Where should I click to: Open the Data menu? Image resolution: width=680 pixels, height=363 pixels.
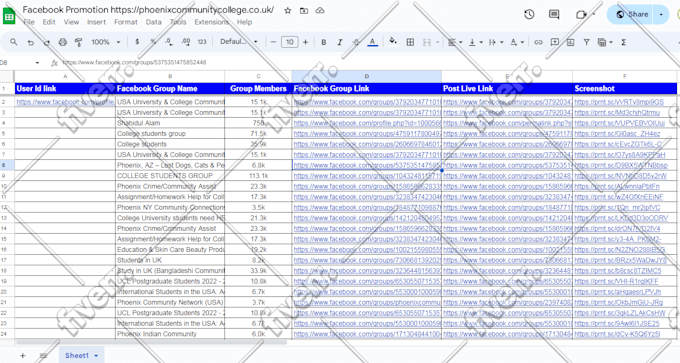point(154,22)
